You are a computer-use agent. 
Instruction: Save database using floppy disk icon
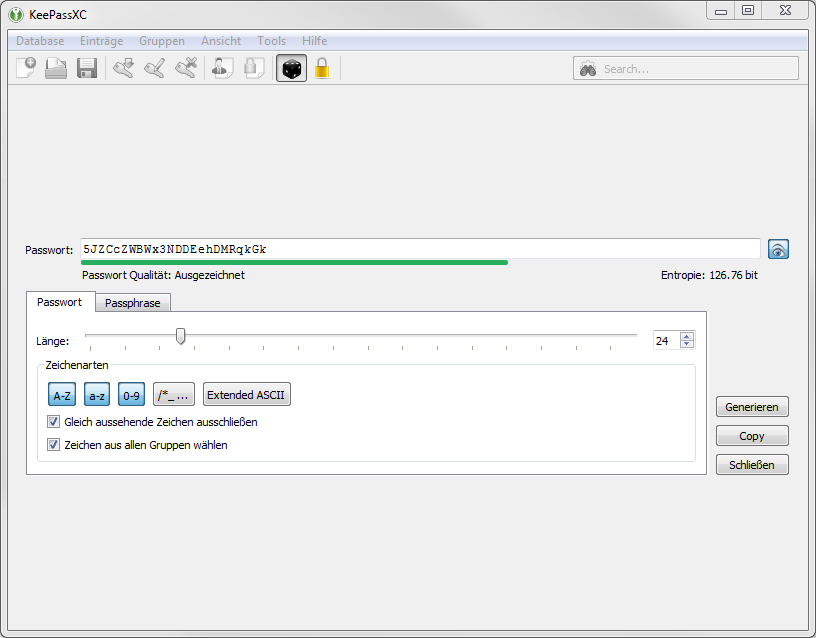point(87,68)
